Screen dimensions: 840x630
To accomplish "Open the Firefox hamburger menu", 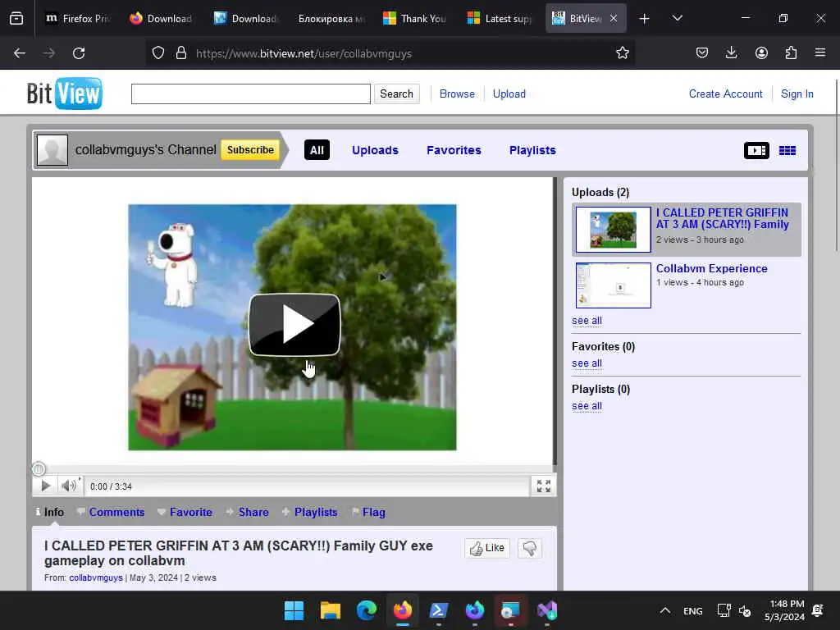I will point(820,53).
